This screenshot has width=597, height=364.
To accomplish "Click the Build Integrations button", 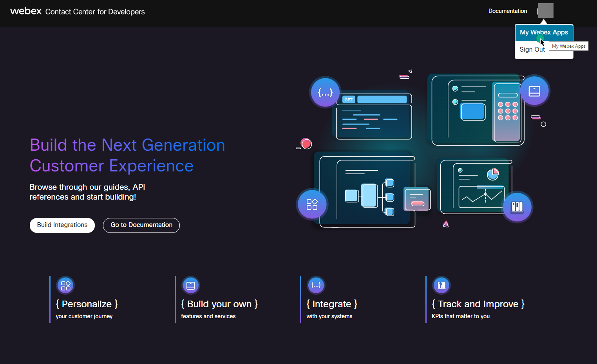I will (62, 225).
